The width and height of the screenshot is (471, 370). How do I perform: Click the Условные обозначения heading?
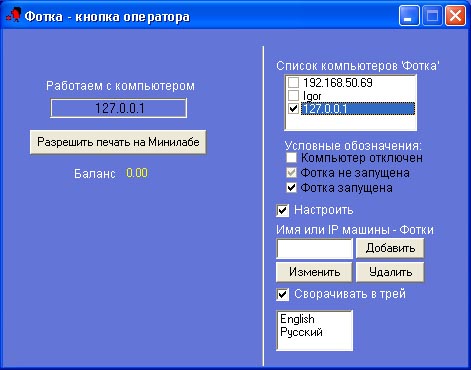[x=353, y=146]
